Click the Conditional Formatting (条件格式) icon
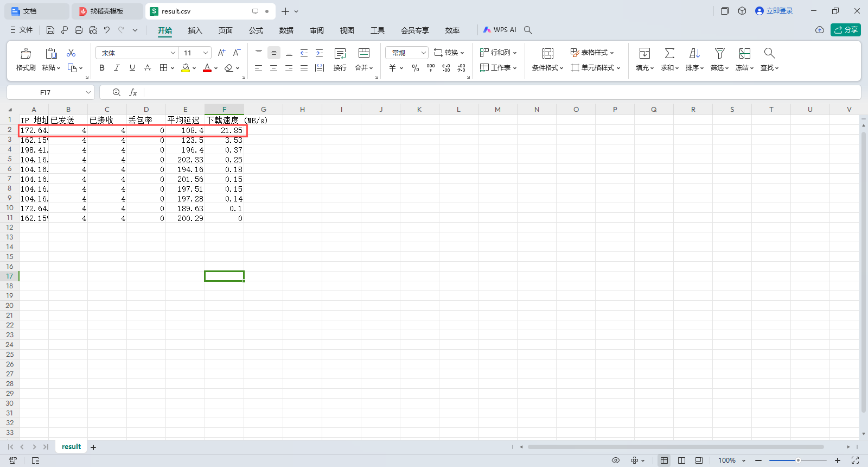Image resolution: width=868 pixels, height=467 pixels. click(548, 53)
